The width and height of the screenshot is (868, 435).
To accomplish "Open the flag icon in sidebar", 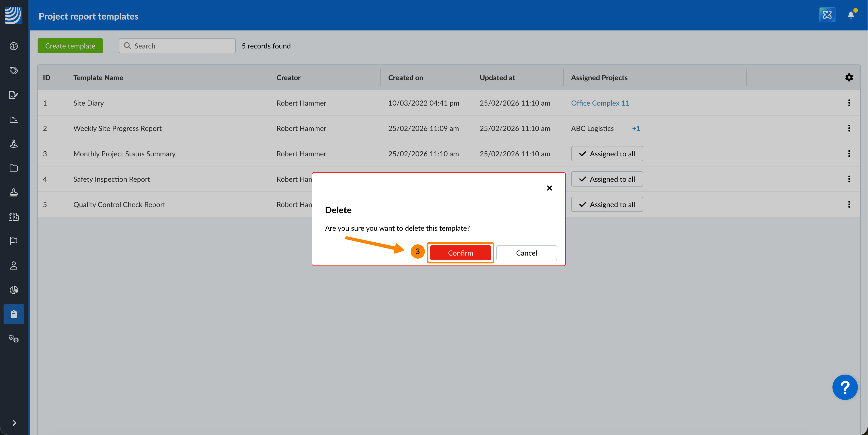I will [14, 241].
